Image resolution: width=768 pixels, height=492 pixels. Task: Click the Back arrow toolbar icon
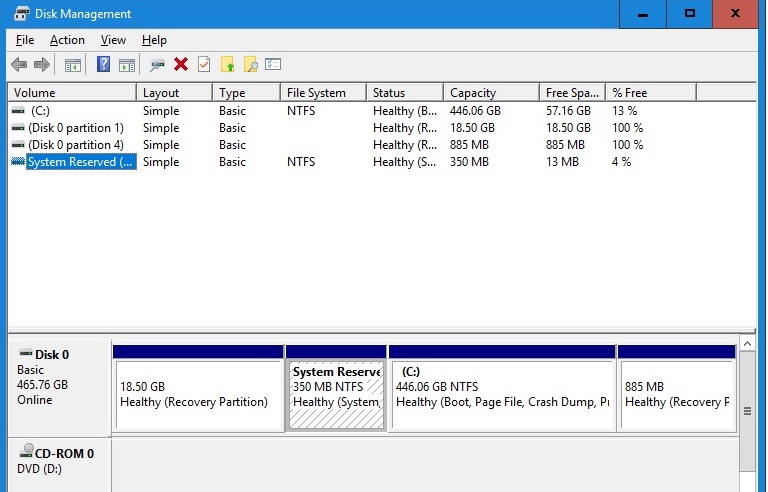tap(19, 65)
